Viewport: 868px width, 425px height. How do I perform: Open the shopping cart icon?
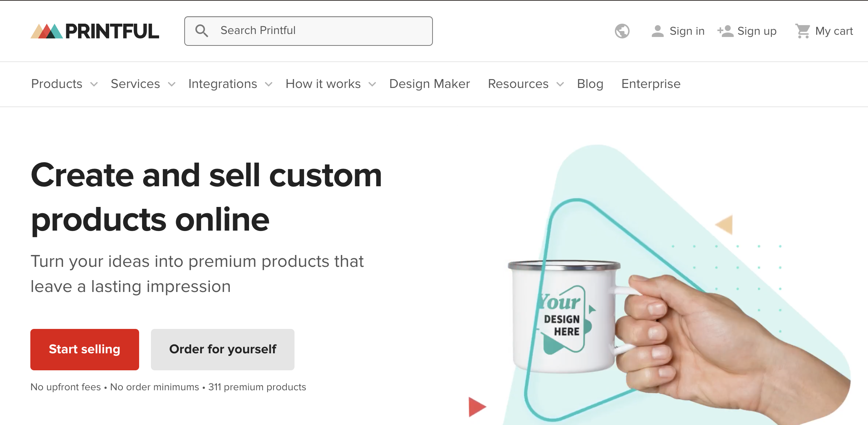tap(803, 31)
